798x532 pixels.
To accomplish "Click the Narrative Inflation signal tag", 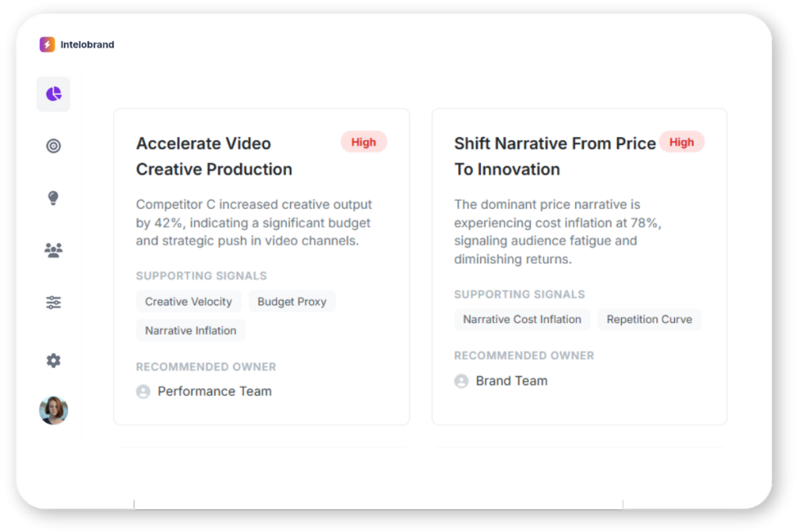I will pos(190,330).
